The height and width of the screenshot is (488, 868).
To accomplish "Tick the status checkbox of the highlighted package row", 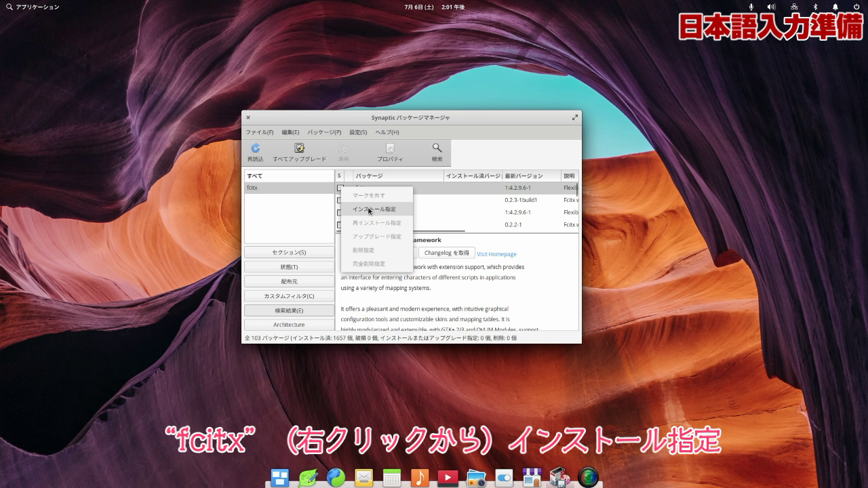I will [x=340, y=188].
